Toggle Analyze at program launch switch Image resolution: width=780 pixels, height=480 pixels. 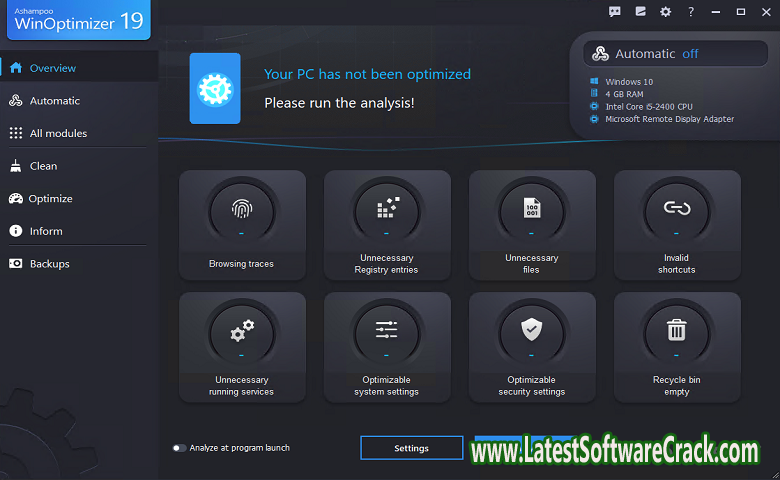coord(179,448)
